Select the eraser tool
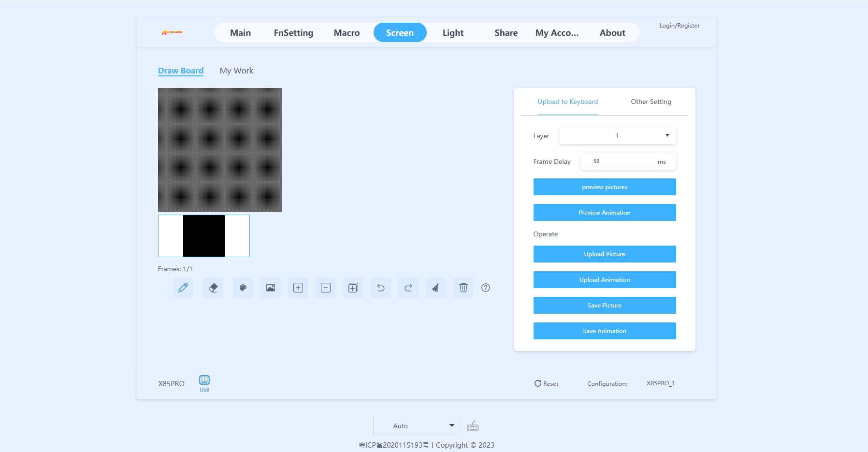The image size is (868, 452). click(x=213, y=288)
